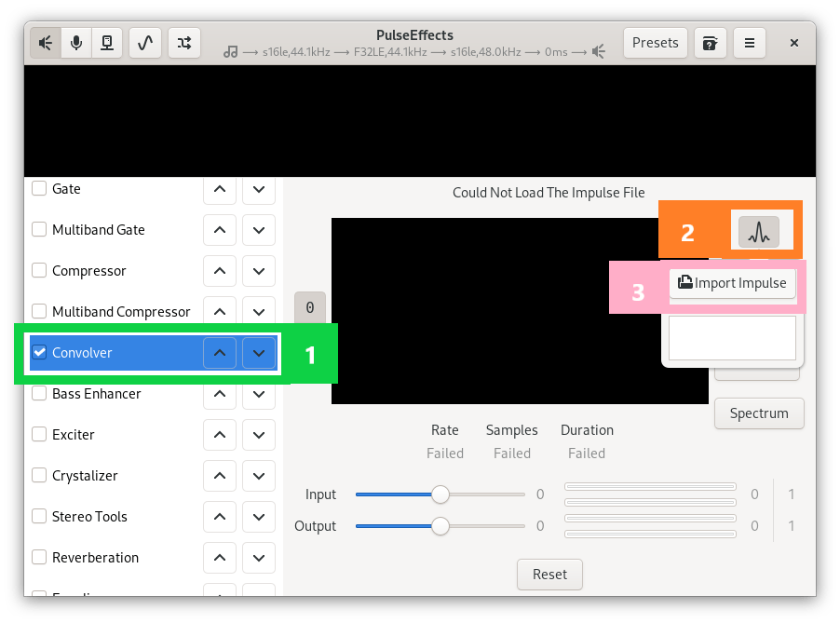Move Crystalizer up one position
This screenshot has height=623, width=840.
[220, 476]
